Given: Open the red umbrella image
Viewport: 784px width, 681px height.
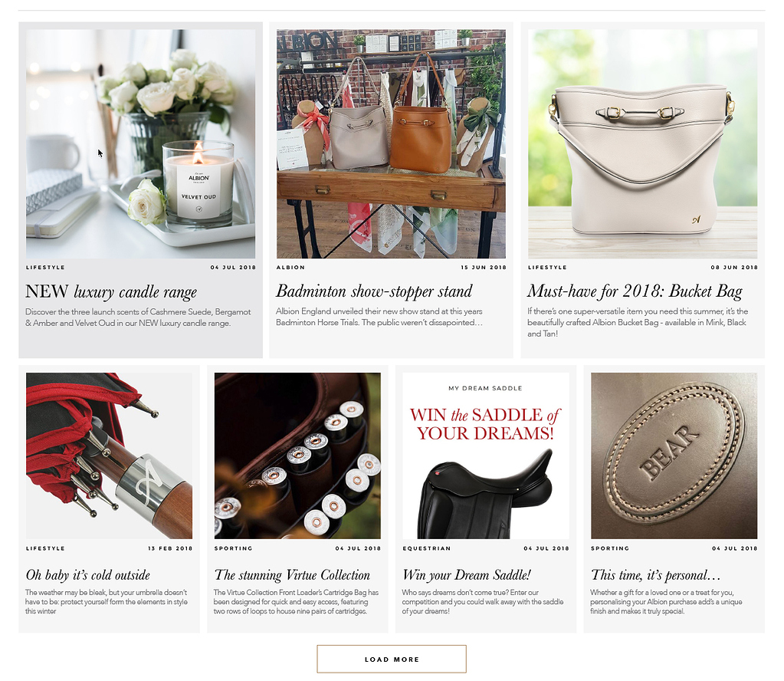Looking at the screenshot, I should pyautogui.click(x=109, y=456).
